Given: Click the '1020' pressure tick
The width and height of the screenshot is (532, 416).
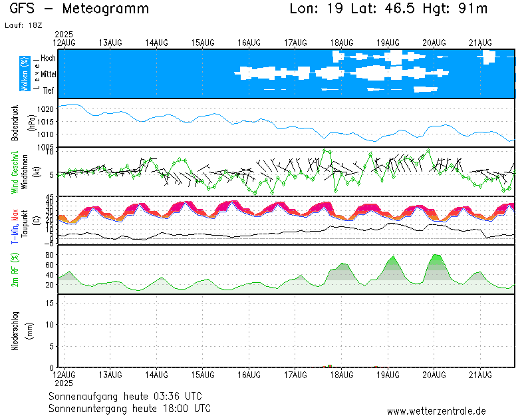Looking at the screenshot, I should tap(45, 109).
